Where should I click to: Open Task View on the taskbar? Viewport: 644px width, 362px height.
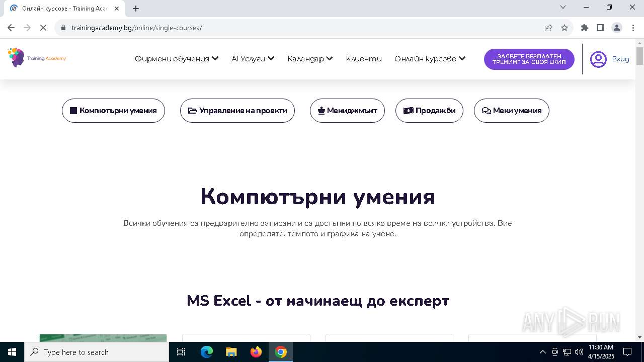[181, 352]
